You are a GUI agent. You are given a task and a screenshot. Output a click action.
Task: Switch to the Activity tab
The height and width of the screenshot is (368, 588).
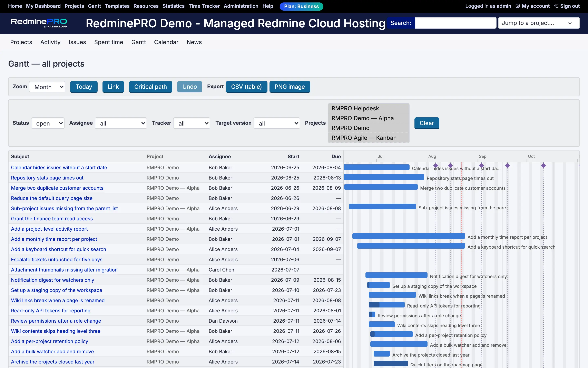(50, 42)
